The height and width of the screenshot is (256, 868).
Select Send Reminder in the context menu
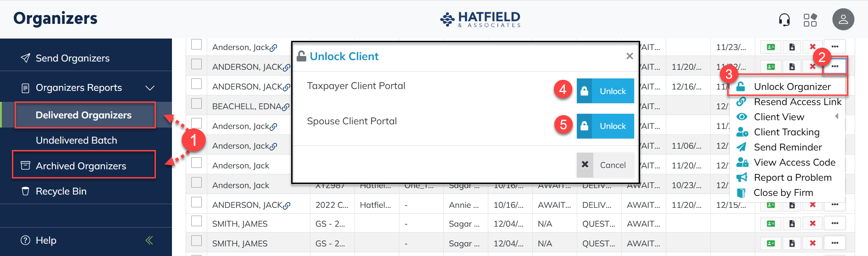[x=788, y=147]
